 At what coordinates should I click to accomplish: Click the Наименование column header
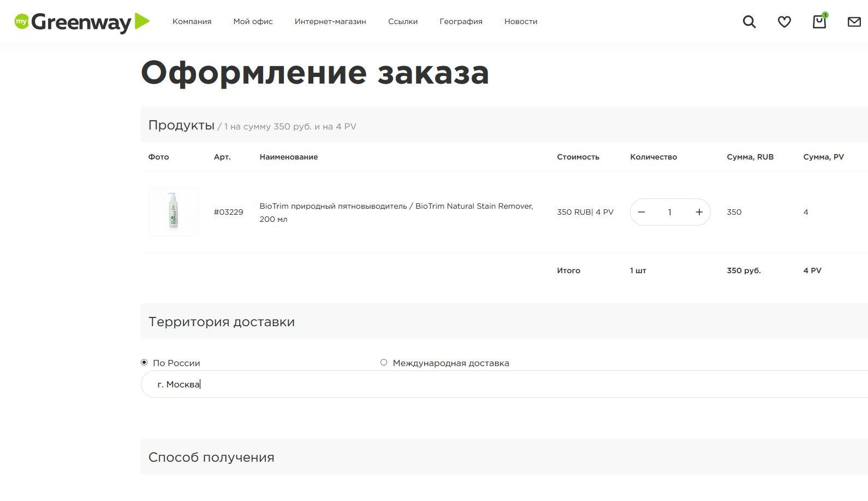(x=289, y=157)
